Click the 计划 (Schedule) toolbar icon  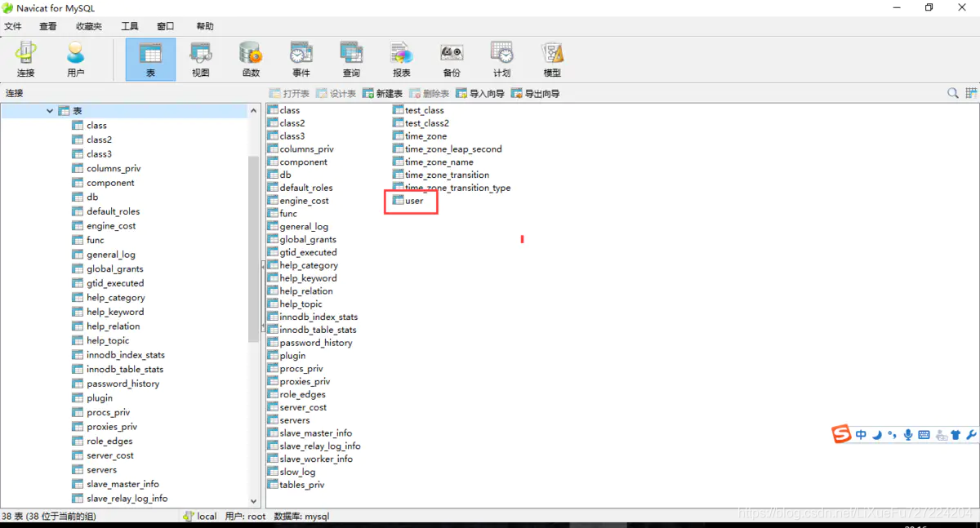[501, 60]
